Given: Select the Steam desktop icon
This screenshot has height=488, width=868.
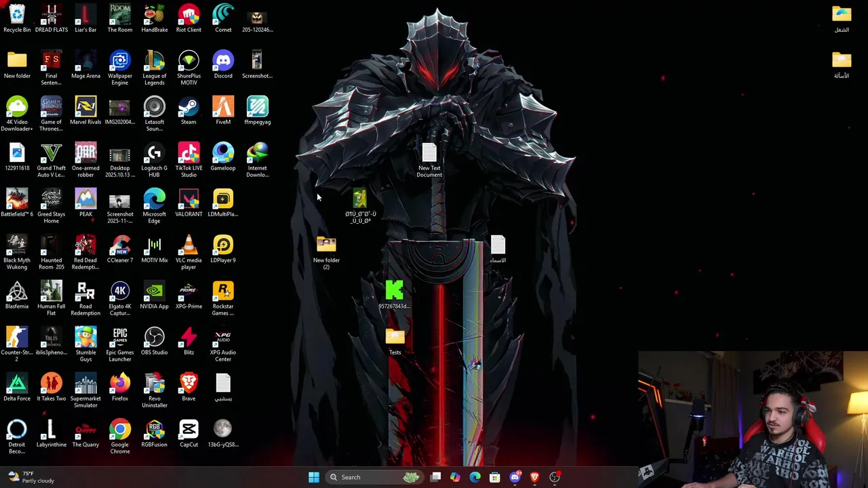Looking at the screenshot, I should (x=189, y=110).
